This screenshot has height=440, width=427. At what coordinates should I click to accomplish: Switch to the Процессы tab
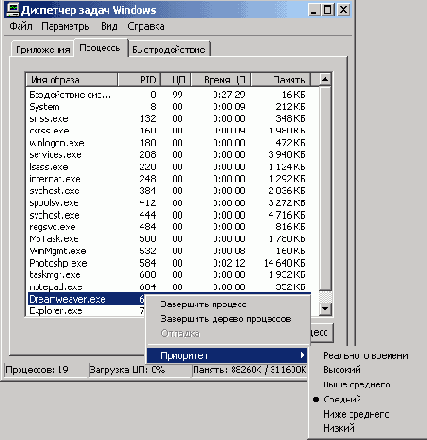tap(100, 48)
